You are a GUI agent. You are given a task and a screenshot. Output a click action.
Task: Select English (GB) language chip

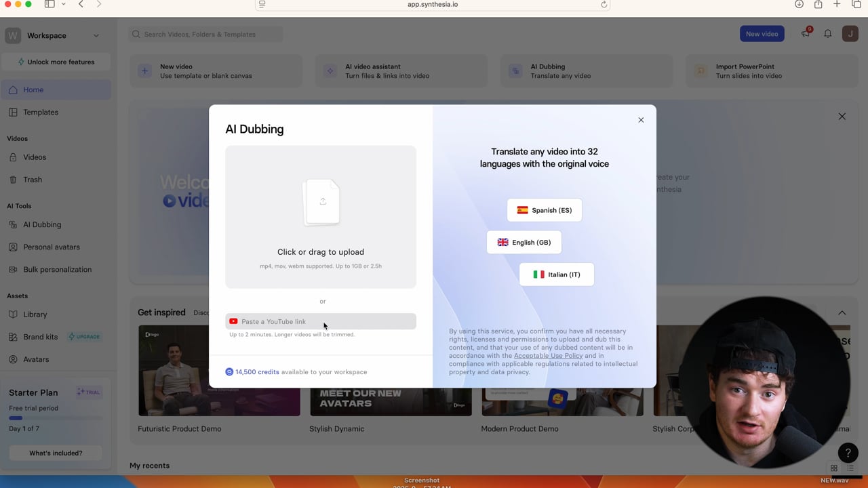(524, 242)
